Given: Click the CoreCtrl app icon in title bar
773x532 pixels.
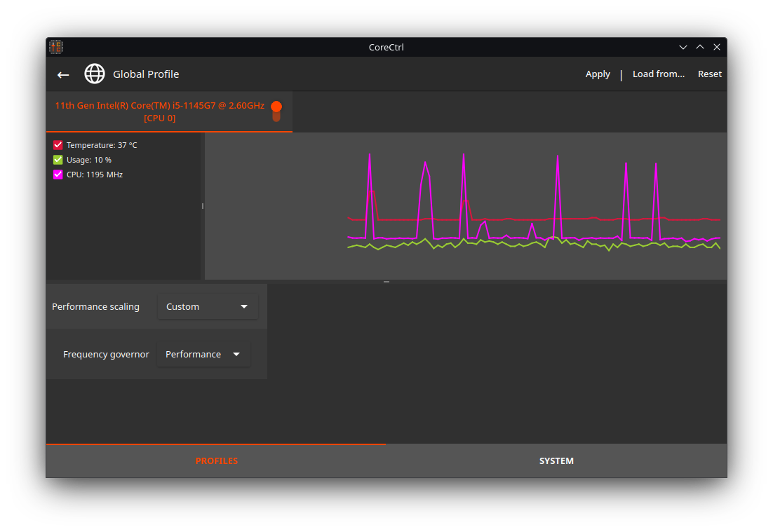Looking at the screenshot, I should point(56,47).
